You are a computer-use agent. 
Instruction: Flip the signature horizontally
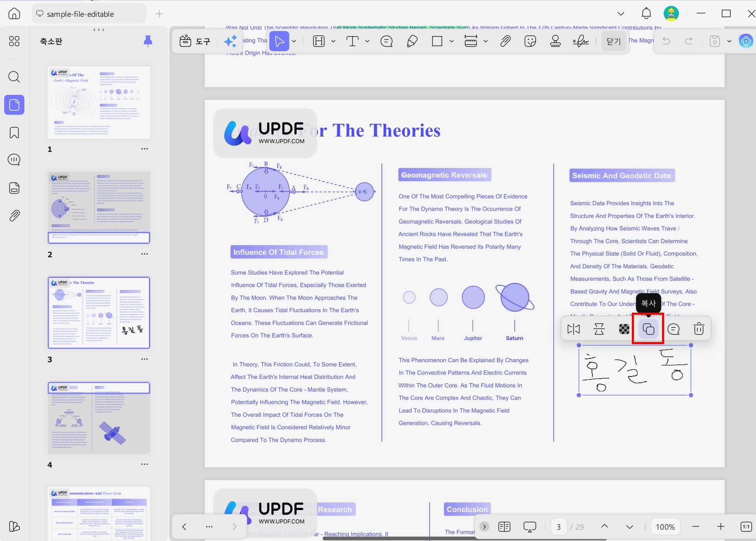click(574, 329)
